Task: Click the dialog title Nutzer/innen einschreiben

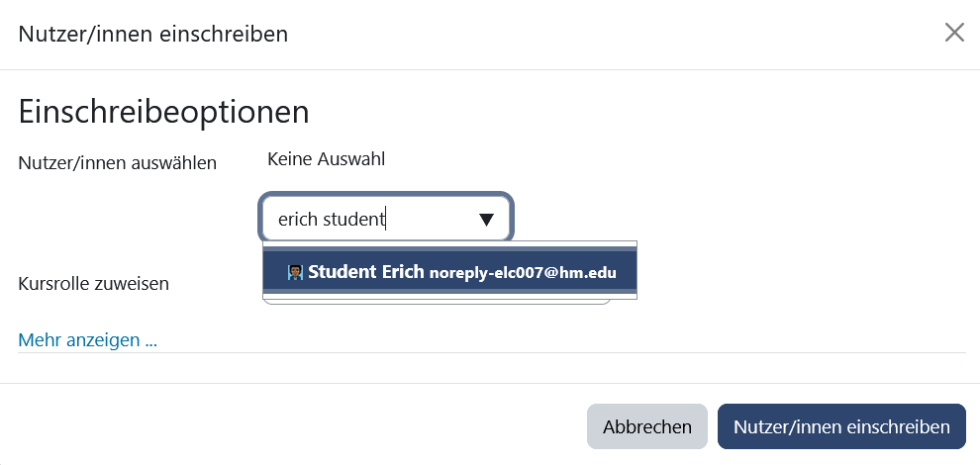Action: (x=153, y=35)
